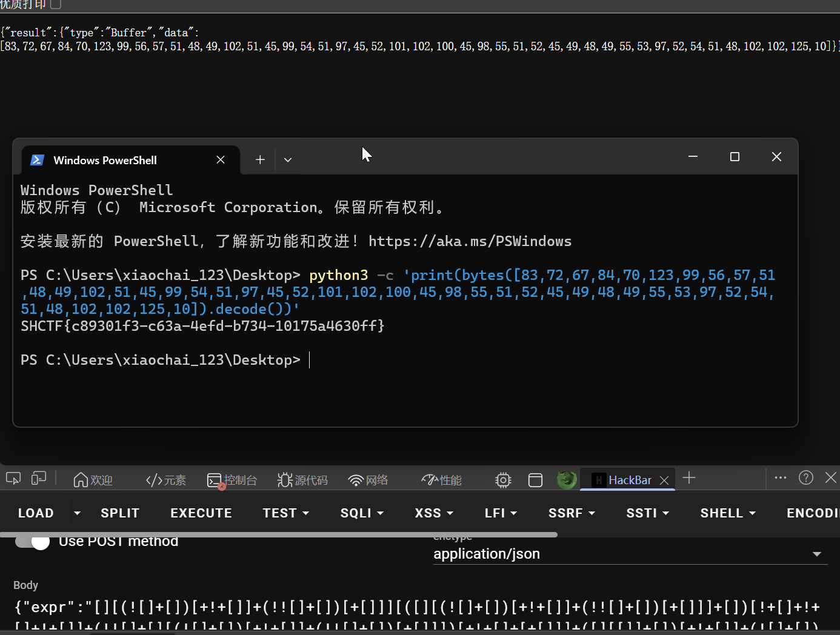Expand the enctype application/json dropdown
The width and height of the screenshot is (840, 635).
point(817,554)
